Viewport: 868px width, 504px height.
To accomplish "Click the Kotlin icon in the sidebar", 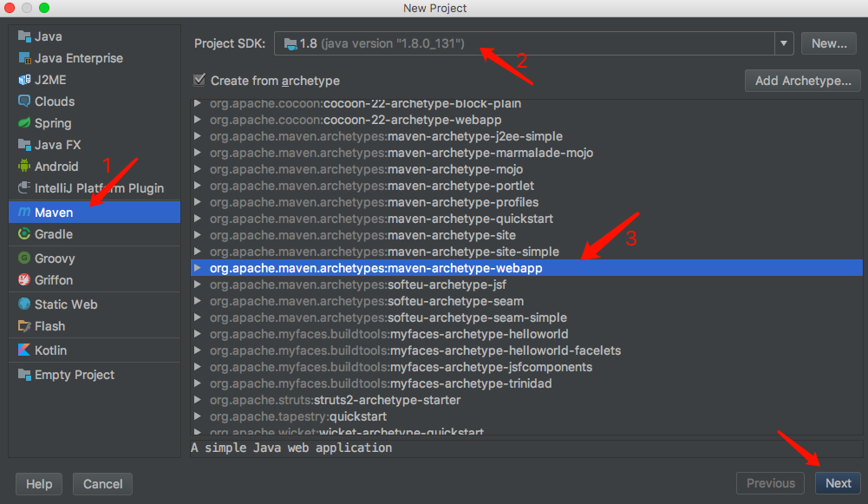I will click(24, 350).
